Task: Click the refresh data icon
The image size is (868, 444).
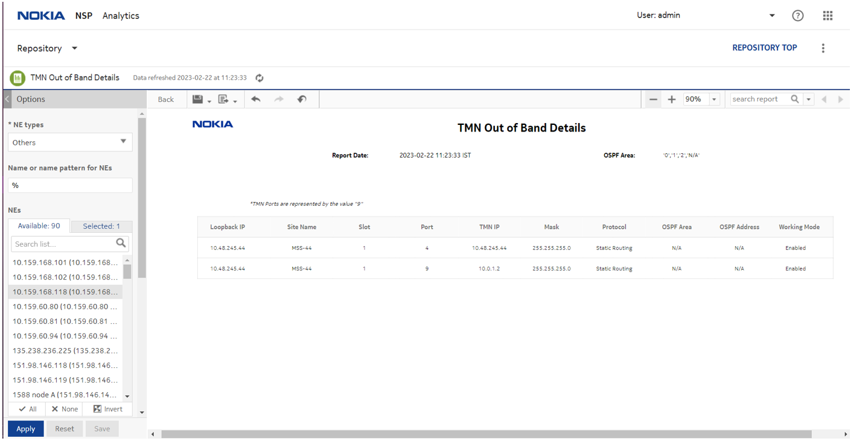Action: pyautogui.click(x=260, y=78)
